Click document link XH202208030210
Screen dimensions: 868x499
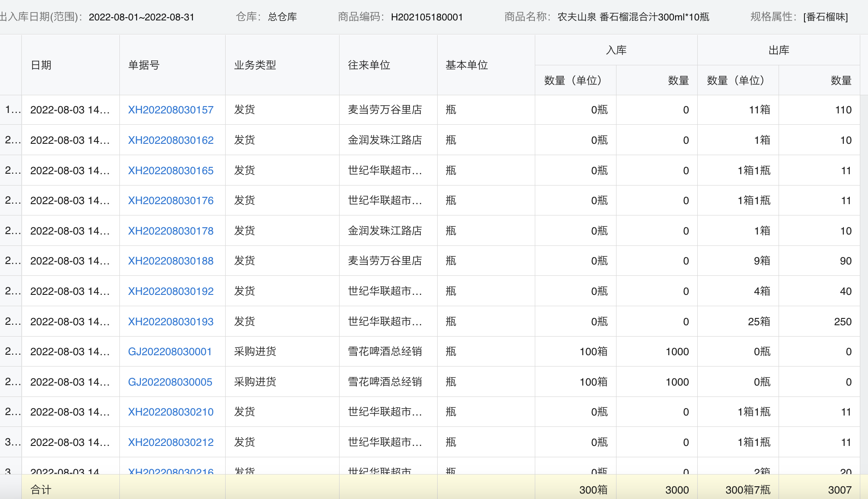171,412
